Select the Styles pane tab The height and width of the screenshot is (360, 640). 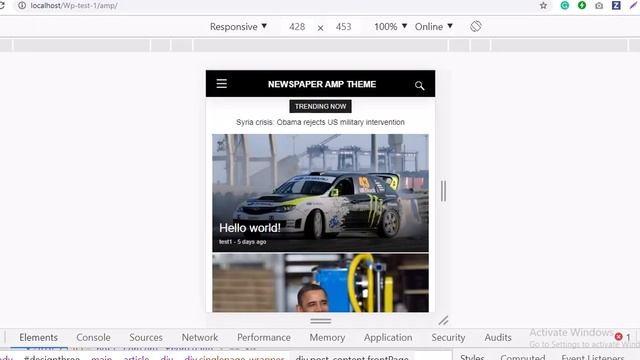[x=472, y=357]
